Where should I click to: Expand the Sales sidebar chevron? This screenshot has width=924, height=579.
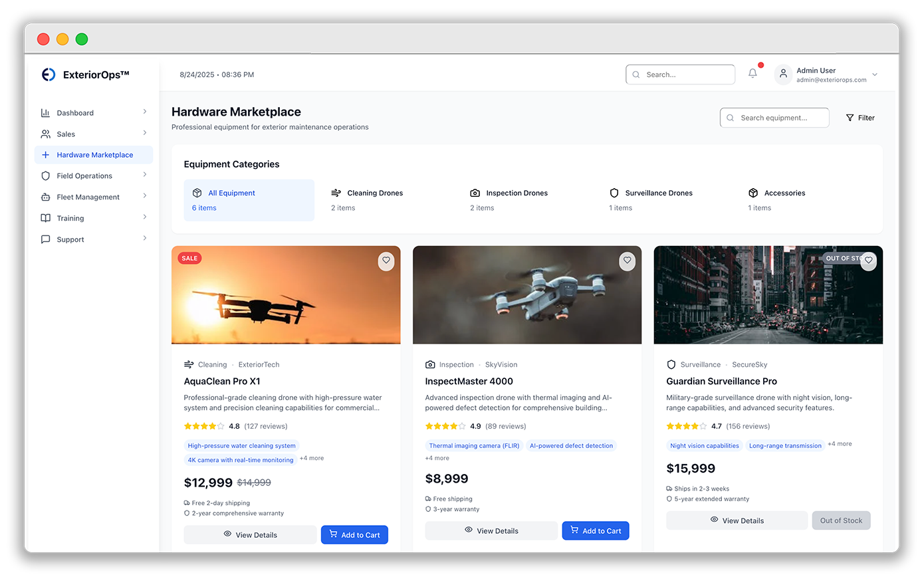145,133
